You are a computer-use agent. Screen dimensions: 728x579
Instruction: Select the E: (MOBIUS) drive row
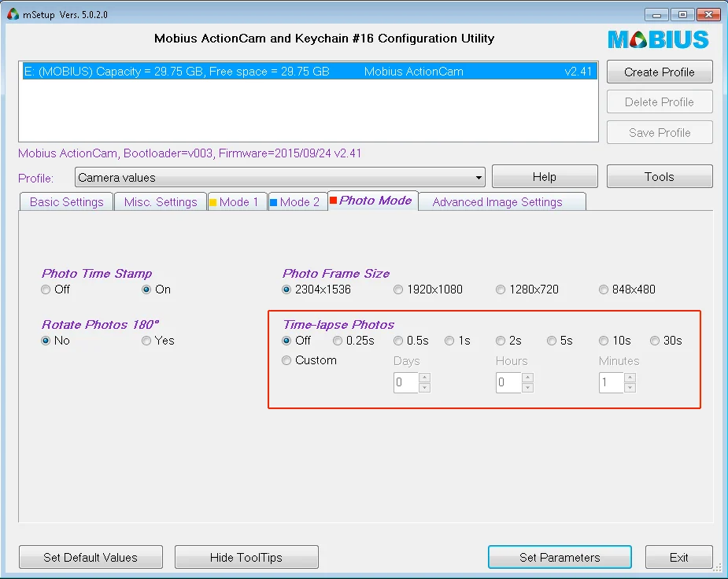309,72
